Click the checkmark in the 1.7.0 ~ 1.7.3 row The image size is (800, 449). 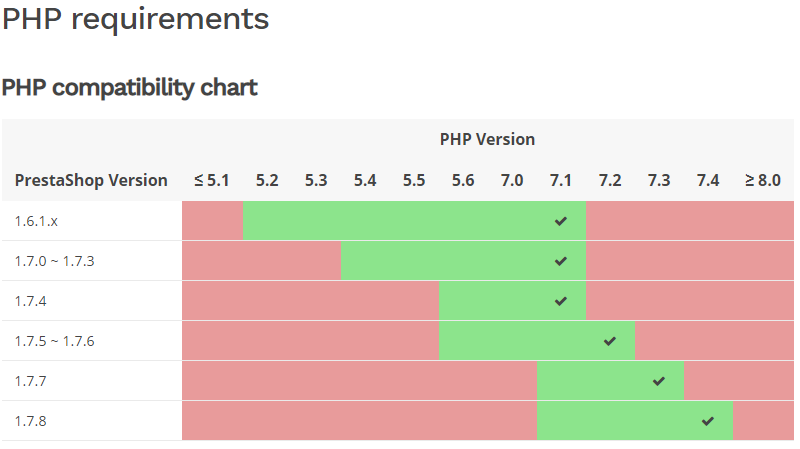pos(561,261)
